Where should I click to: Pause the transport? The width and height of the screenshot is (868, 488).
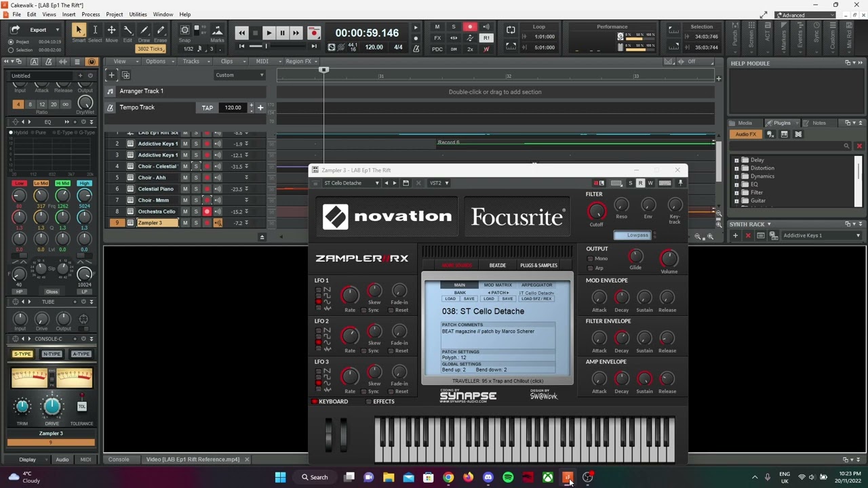pos(282,33)
